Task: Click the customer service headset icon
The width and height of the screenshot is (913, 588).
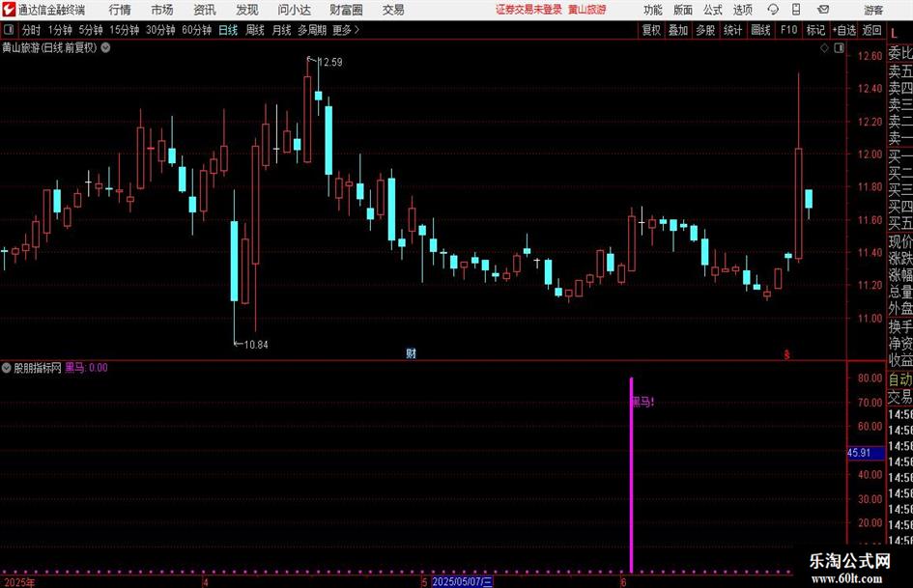Action: coord(773,10)
